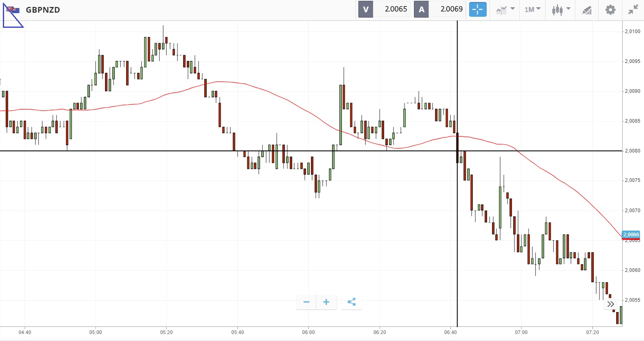Open the compare chart dropdown
The image size is (644, 341).
point(505,9)
